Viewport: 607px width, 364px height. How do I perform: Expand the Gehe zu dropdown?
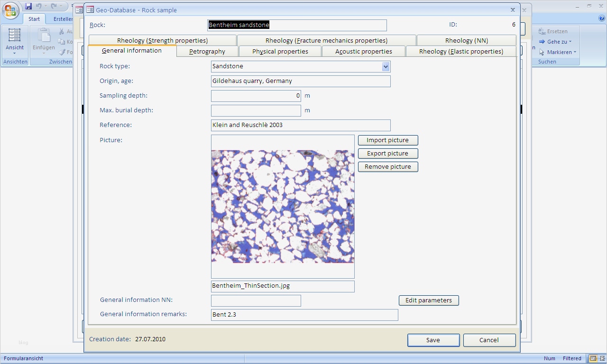tap(570, 42)
